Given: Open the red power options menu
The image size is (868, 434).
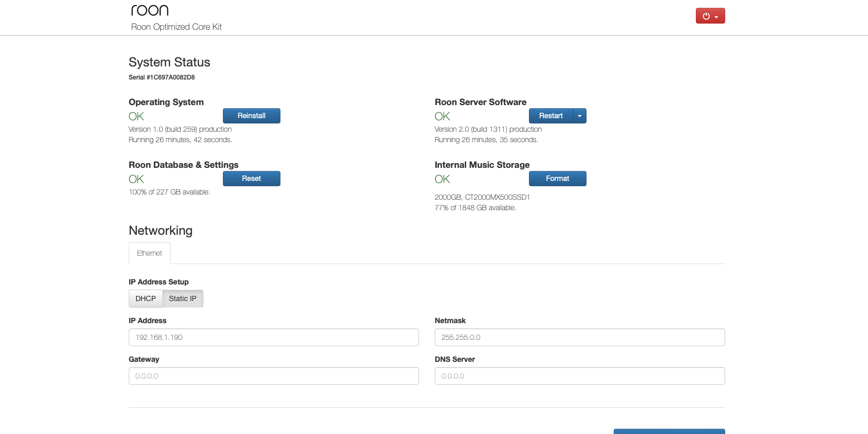Looking at the screenshot, I should tap(710, 16).
